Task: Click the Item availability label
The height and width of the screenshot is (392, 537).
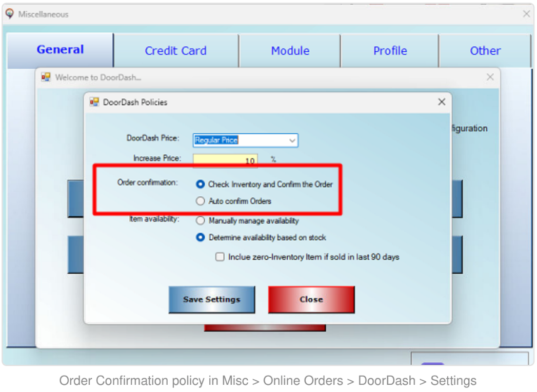Action: [154, 219]
